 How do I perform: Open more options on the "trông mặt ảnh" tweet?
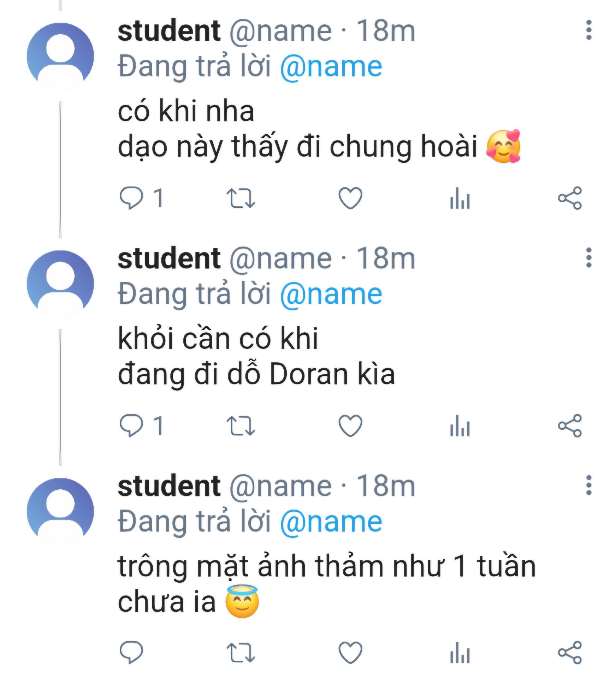point(588,485)
